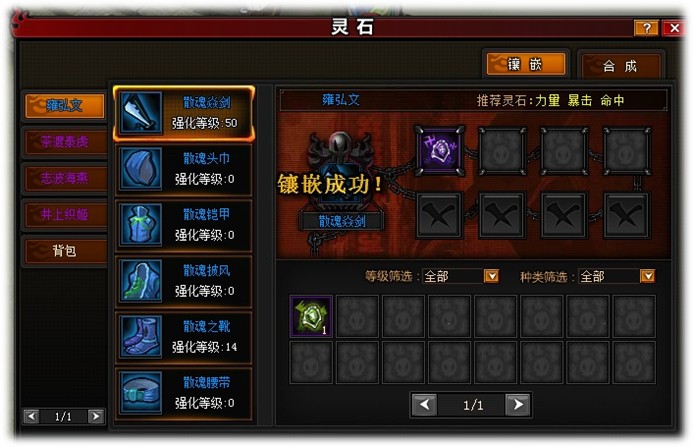The width and height of the screenshot is (693, 447).
Task: Open the 背包 backpack entry
Action: pyautogui.click(x=65, y=251)
